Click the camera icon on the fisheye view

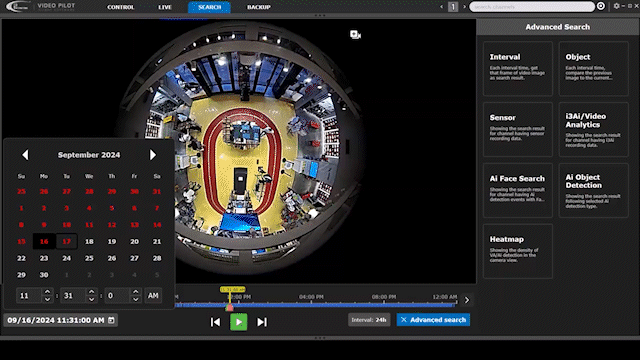(355, 35)
